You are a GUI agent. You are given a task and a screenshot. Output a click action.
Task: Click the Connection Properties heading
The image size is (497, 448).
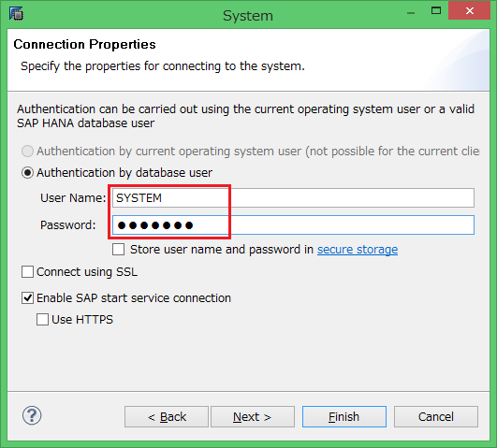click(x=84, y=44)
